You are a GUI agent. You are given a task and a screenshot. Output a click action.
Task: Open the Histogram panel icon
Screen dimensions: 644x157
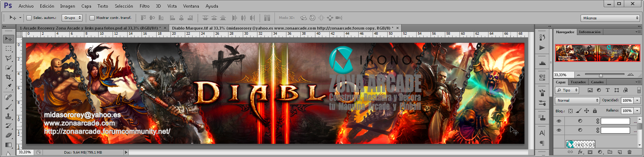tap(542, 63)
